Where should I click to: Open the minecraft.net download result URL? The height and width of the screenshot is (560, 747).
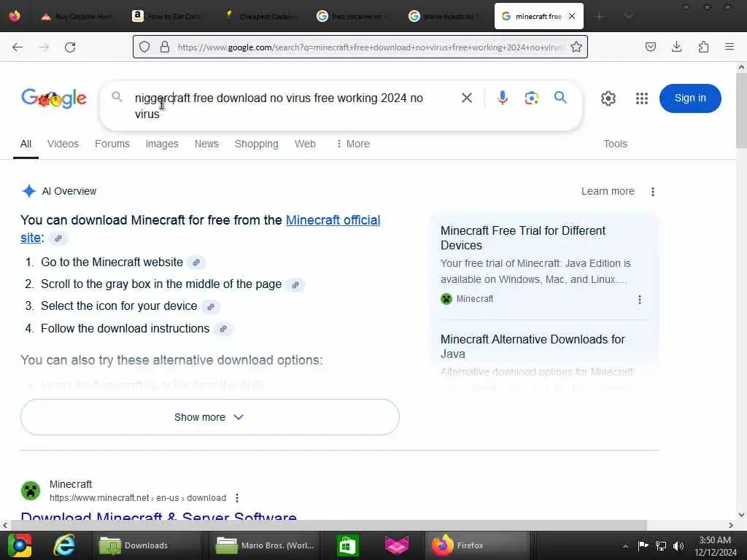coord(138,498)
